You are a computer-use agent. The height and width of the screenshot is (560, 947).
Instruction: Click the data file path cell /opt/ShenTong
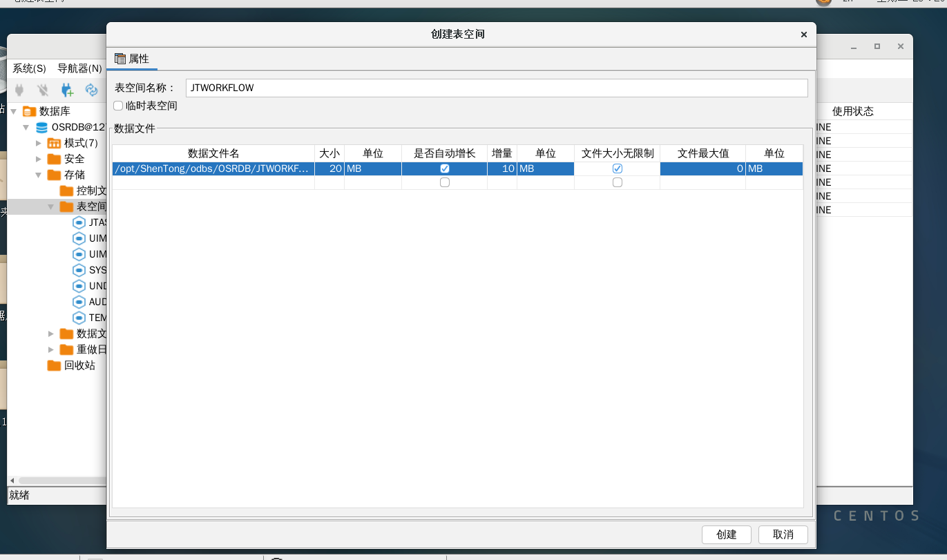point(213,168)
